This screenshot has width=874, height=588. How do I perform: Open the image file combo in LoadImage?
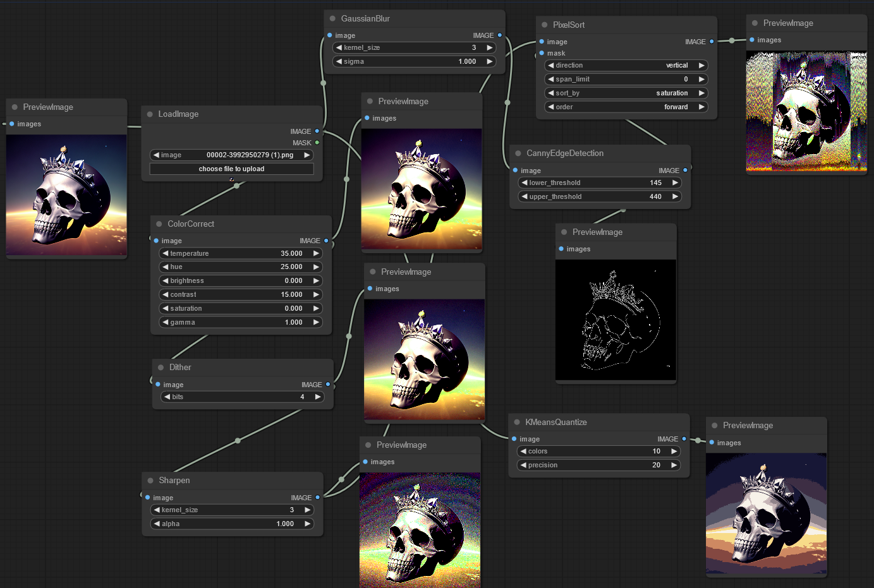point(232,155)
